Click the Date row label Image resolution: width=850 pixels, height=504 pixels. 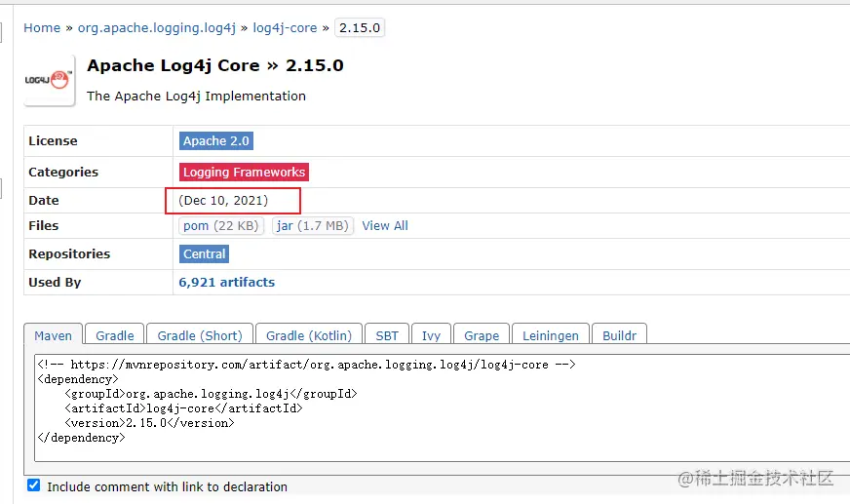click(x=43, y=201)
